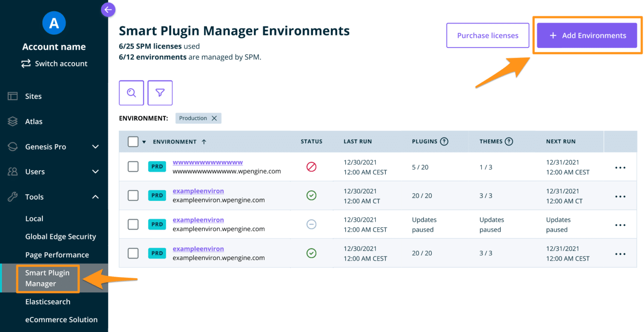Open Sites from the sidebar icon
The width and height of the screenshot is (644, 332).
click(x=12, y=96)
